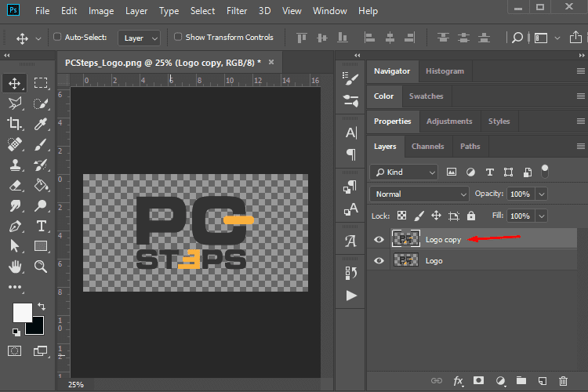This screenshot has height=392, width=588.
Task: Select the Smudge tool
Action: [x=14, y=205]
